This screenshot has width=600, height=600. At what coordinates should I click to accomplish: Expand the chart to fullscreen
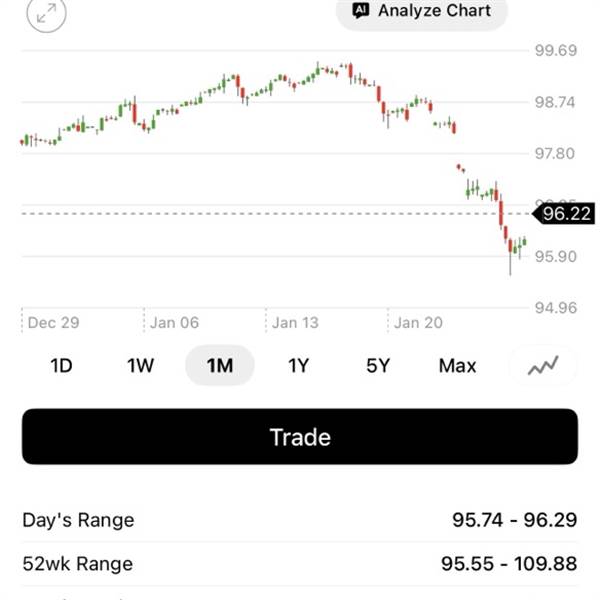click(x=46, y=14)
